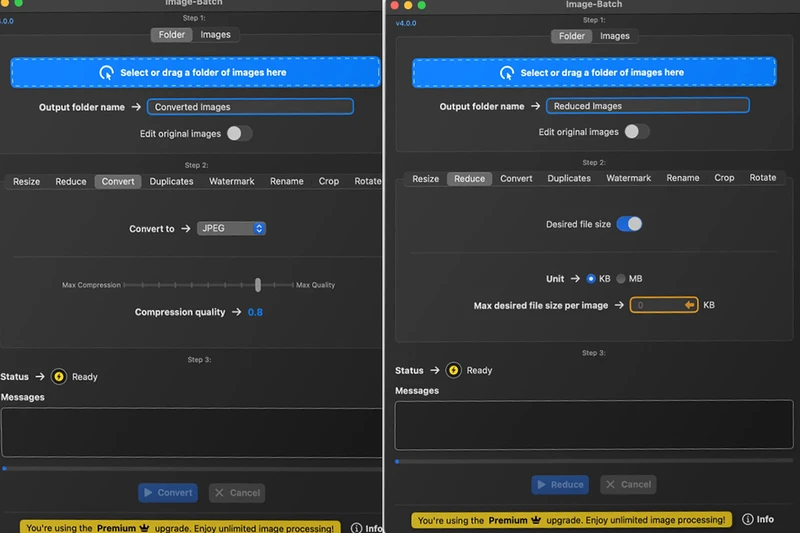Click the status lightning icon in right window
The image size is (800, 533).
pyautogui.click(x=454, y=370)
